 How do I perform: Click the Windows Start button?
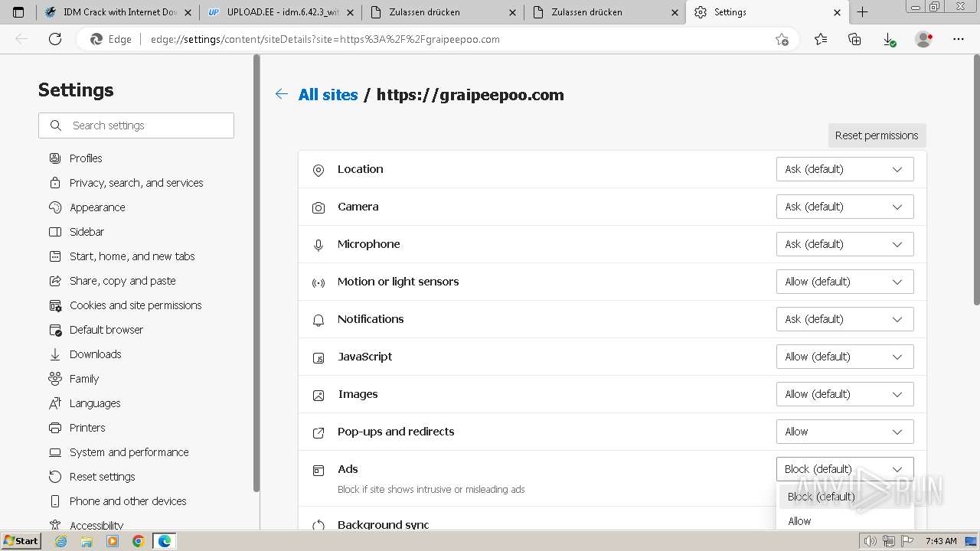21,541
